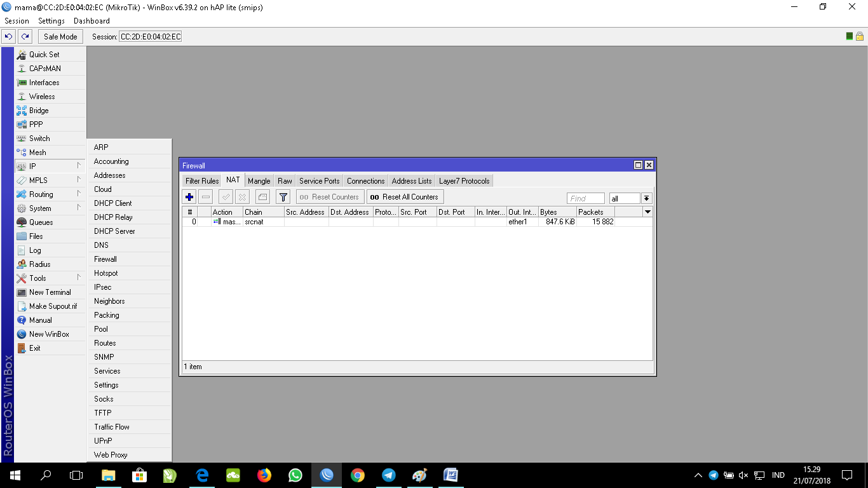The width and height of the screenshot is (868, 488).
Task: Click Make Supout.rif in the sidebar
Action: coord(50,306)
